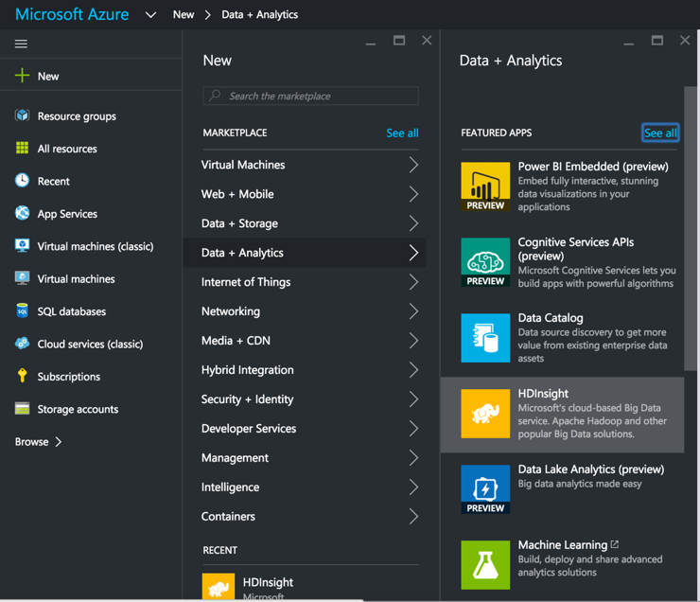Click the Data + Analytics blade scrollbar

coord(691,228)
